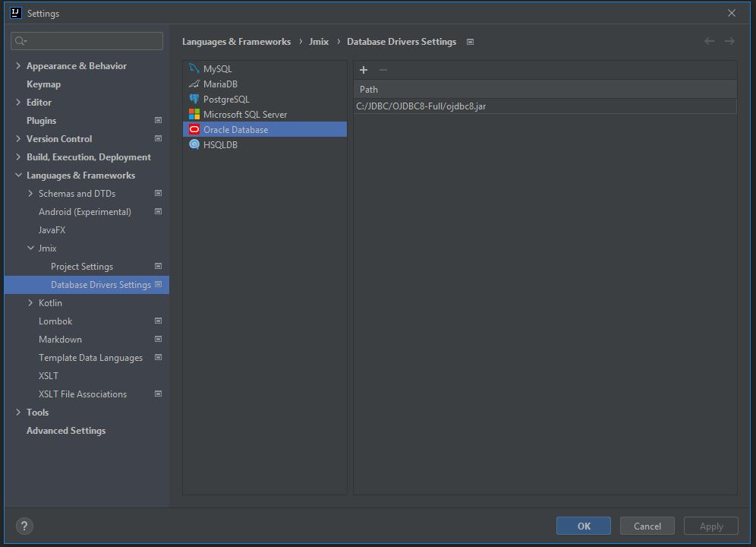The height and width of the screenshot is (547, 756).
Task: Focus the settings search field
Action: coord(87,41)
